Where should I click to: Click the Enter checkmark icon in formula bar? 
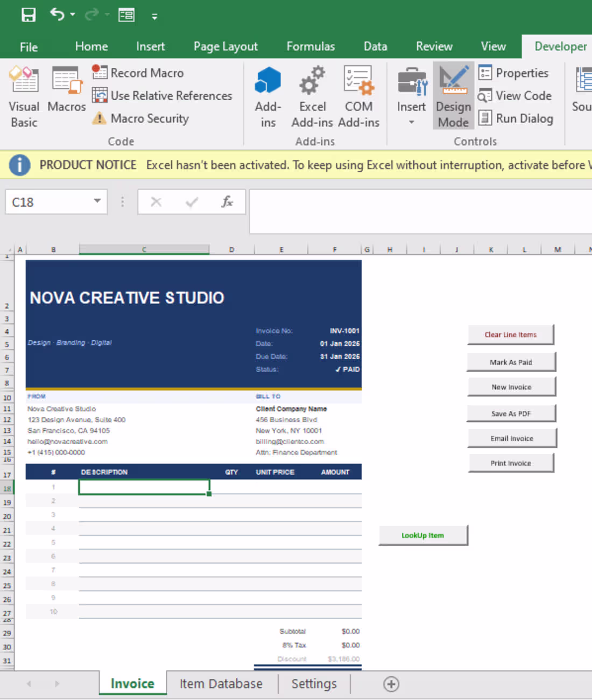(x=192, y=202)
